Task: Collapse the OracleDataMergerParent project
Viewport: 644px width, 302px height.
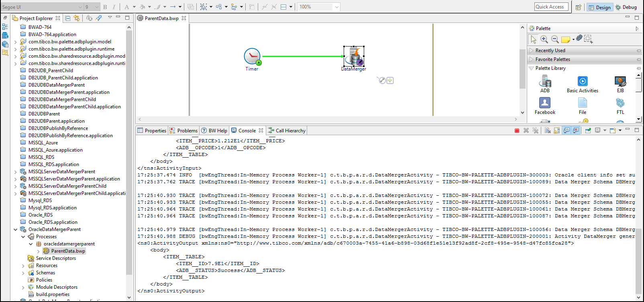Action: point(16,229)
